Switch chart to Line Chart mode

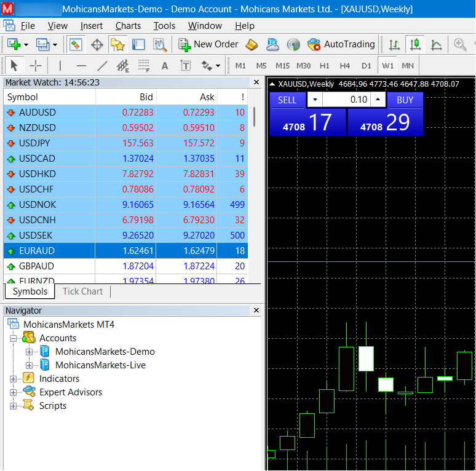coord(436,45)
